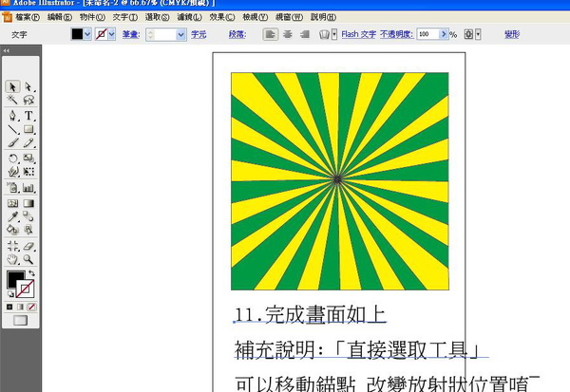Select the Crop Area tool

(x=12, y=246)
